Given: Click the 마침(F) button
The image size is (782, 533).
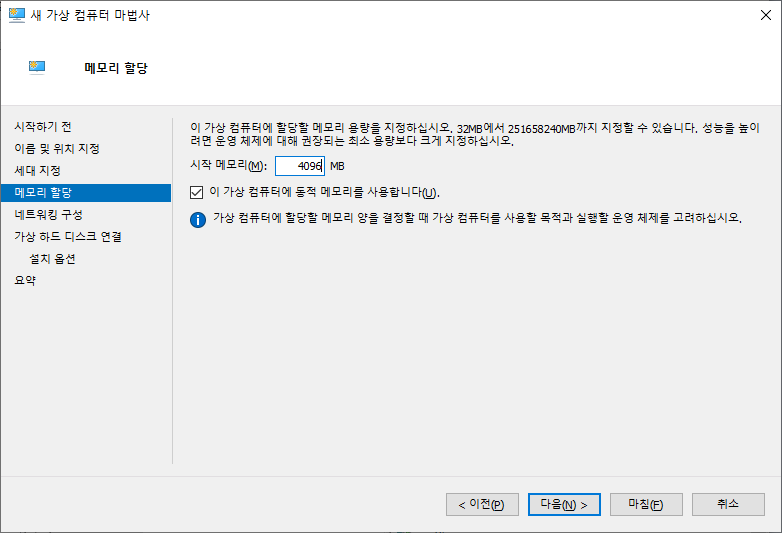Looking at the screenshot, I should 646,505.
